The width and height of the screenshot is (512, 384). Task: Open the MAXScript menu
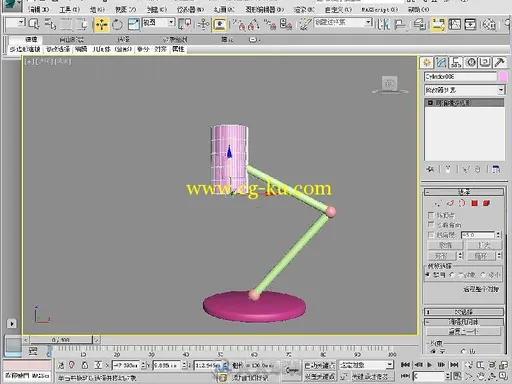point(379,10)
